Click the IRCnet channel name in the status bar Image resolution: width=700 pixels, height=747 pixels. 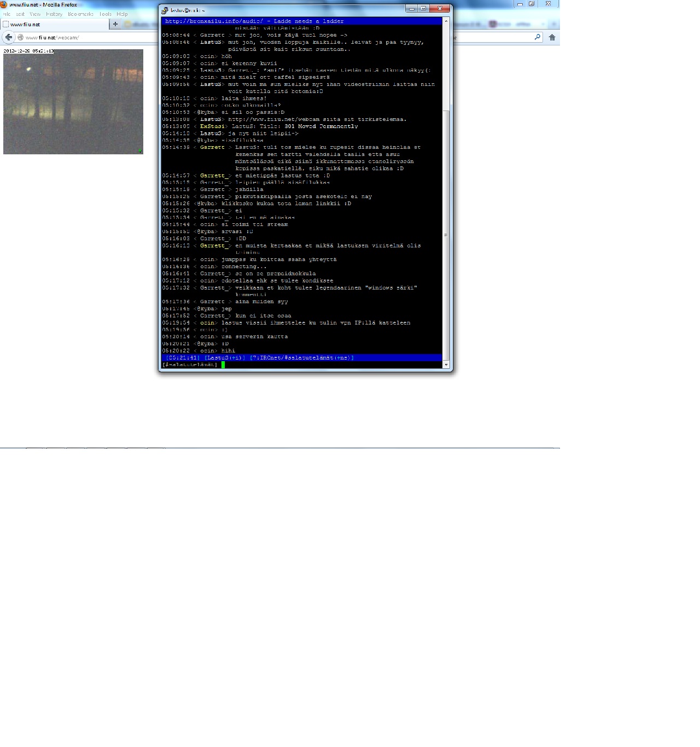click(x=302, y=358)
